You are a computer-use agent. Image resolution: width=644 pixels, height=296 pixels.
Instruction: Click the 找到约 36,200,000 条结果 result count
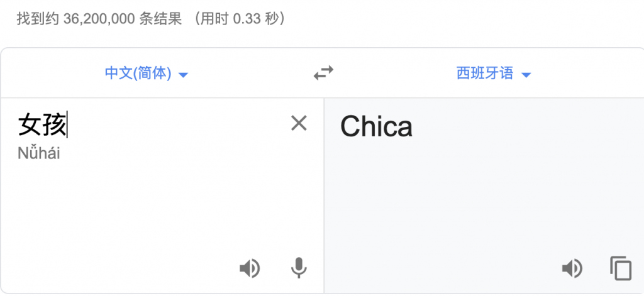[x=98, y=19]
